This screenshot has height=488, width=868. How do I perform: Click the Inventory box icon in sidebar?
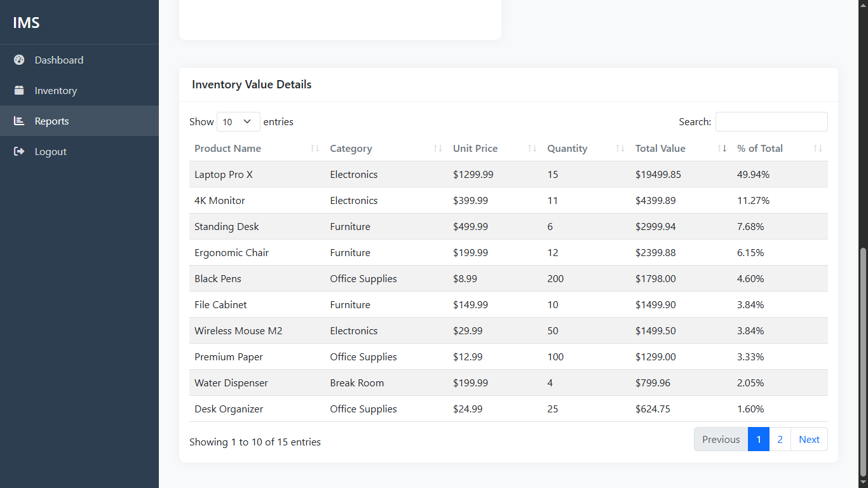pos(19,90)
